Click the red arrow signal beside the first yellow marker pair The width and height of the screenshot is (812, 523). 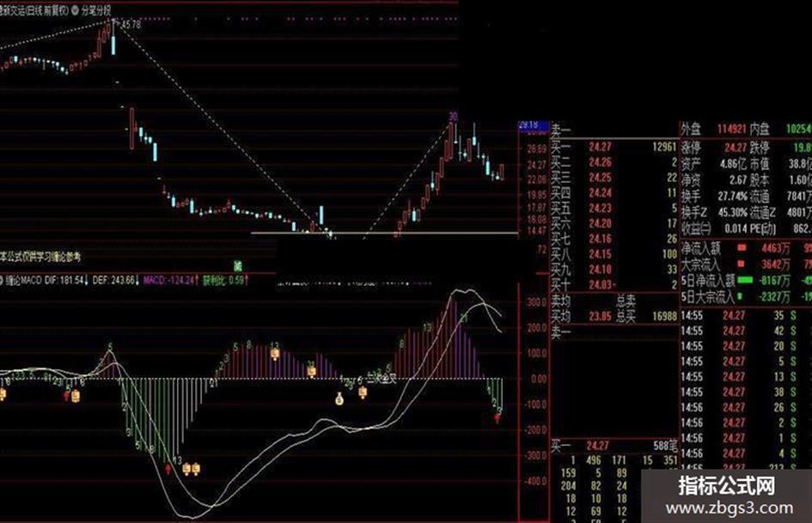[67, 396]
